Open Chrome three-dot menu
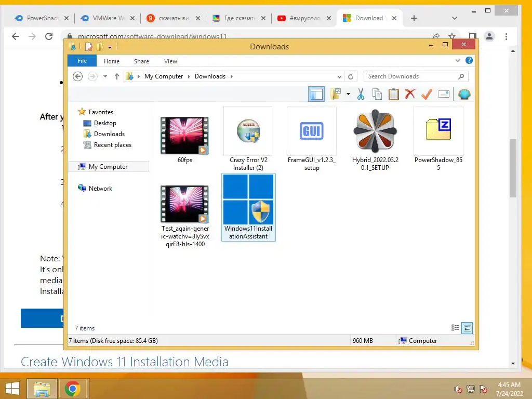 506,36
